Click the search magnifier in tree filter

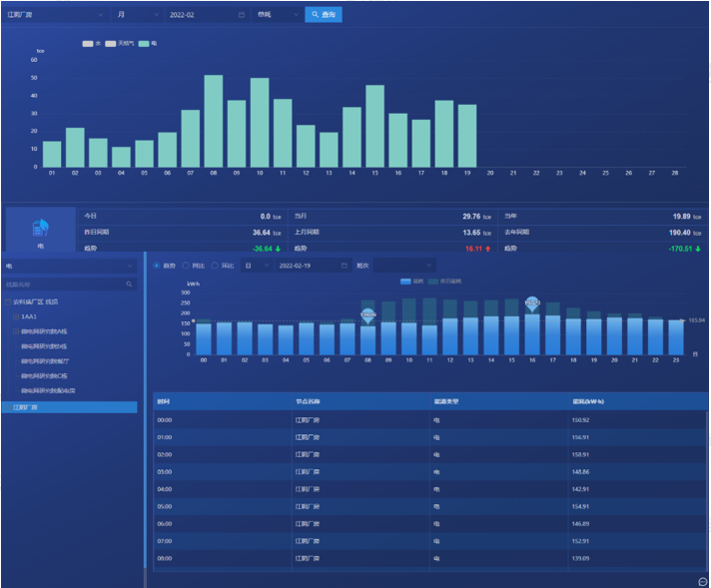point(129,285)
